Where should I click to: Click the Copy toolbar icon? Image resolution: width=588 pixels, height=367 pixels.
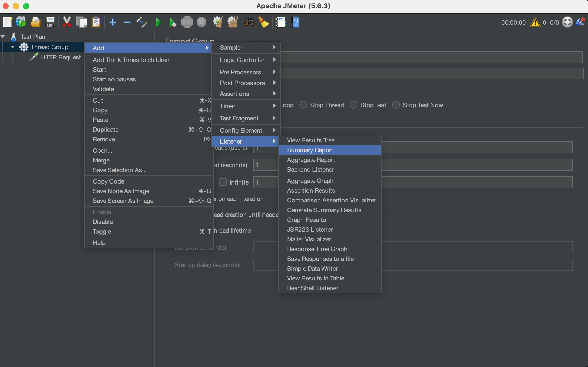point(82,22)
